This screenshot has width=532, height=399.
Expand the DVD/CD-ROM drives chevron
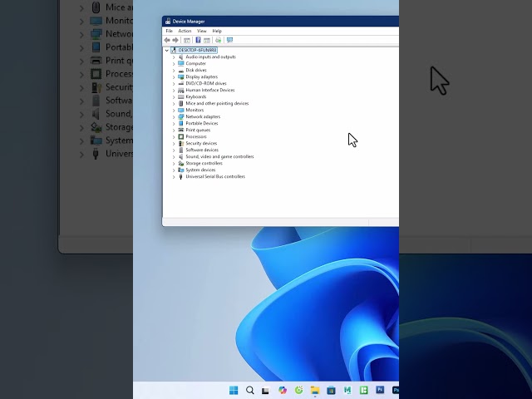[x=174, y=83]
